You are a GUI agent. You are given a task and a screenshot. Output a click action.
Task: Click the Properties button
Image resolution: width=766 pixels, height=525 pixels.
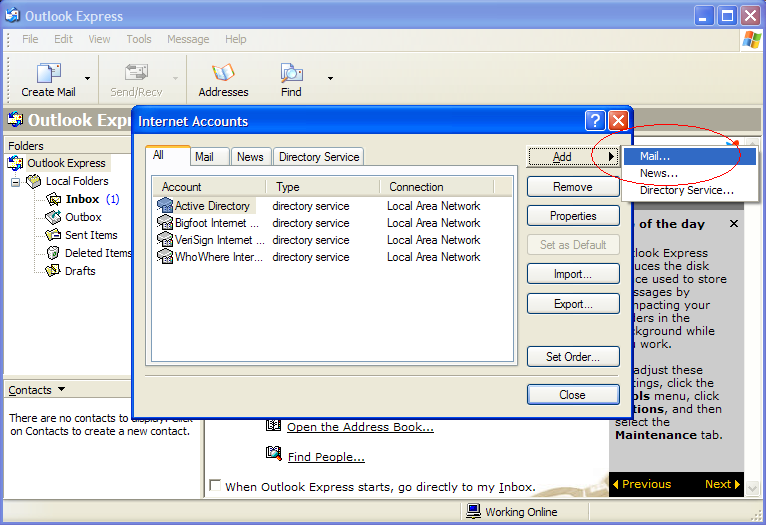[x=573, y=216]
